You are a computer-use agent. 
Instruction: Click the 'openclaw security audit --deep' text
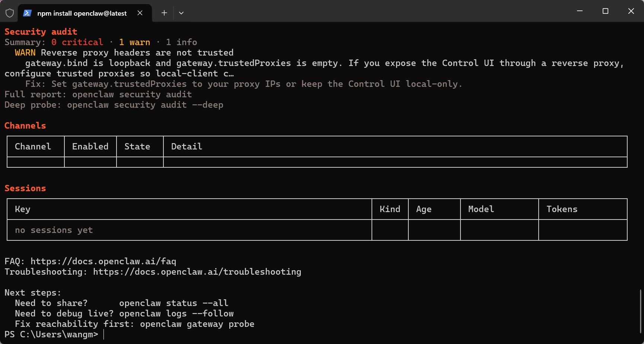[145, 105]
